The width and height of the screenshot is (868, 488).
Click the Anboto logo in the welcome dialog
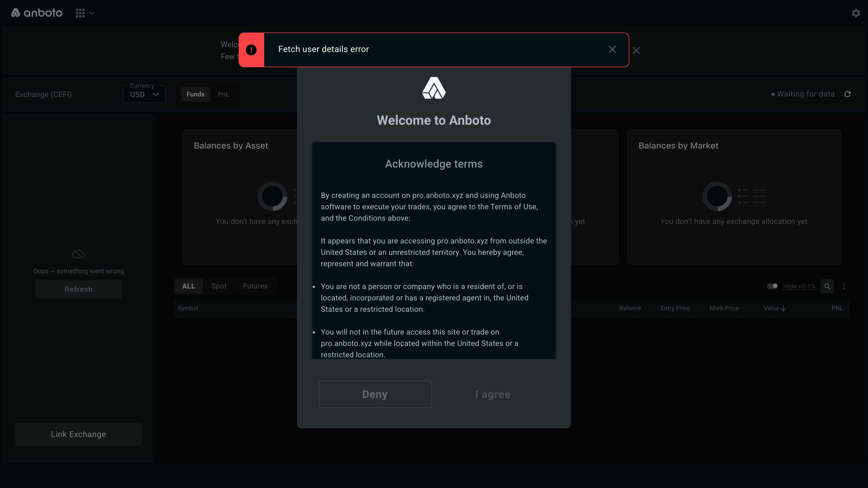coord(434,88)
